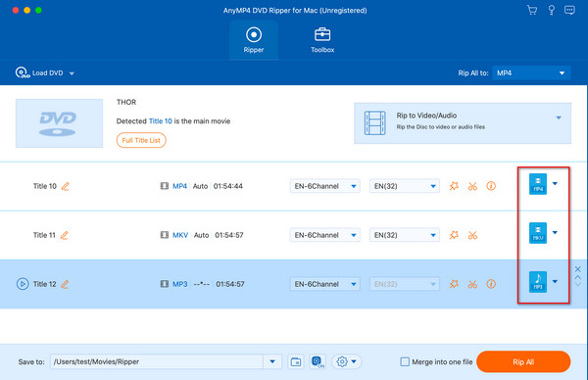Open Title 11 audio track EN-6Channel dropdown
Viewport: 588px width, 380px height.
(x=324, y=235)
